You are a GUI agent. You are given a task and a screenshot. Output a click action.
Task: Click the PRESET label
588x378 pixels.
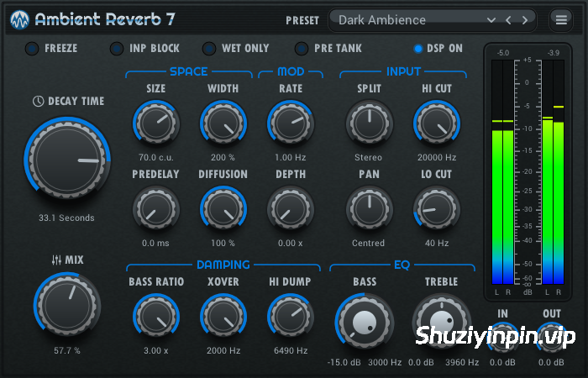click(x=302, y=20)
